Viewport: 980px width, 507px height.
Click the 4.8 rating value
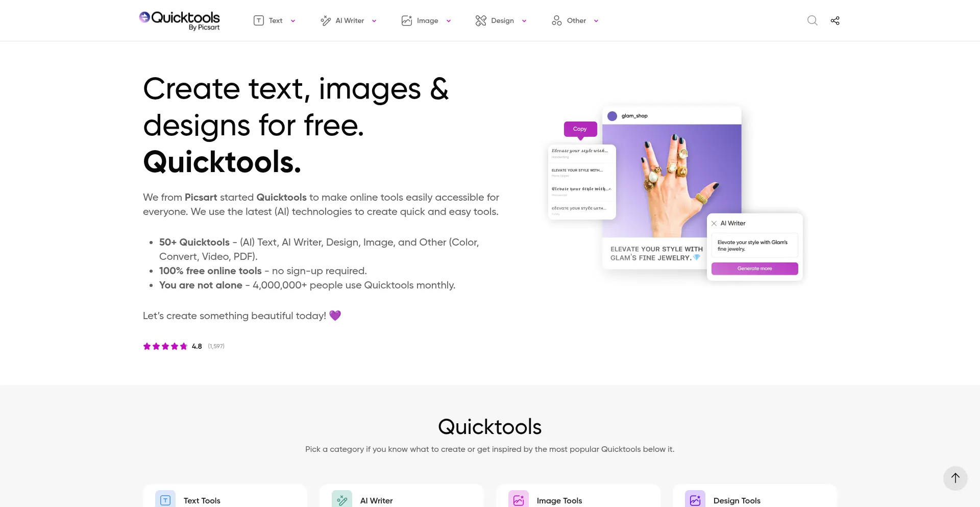197,346
